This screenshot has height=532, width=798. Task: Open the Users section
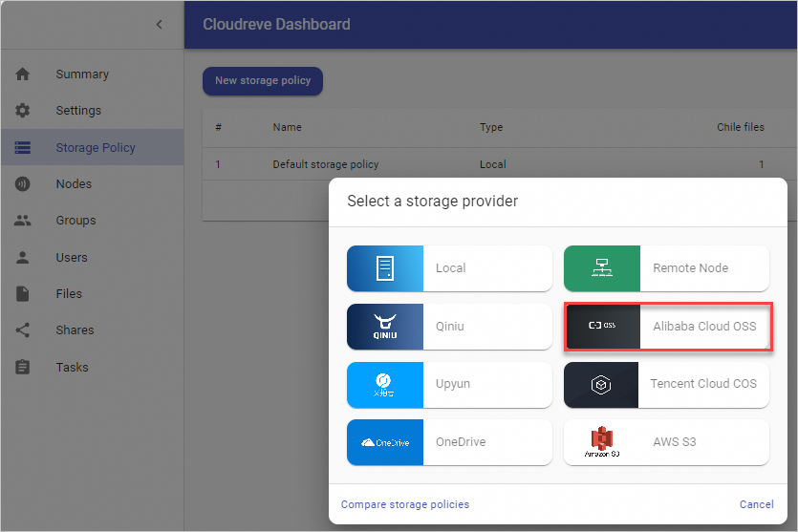click(72, 257)
